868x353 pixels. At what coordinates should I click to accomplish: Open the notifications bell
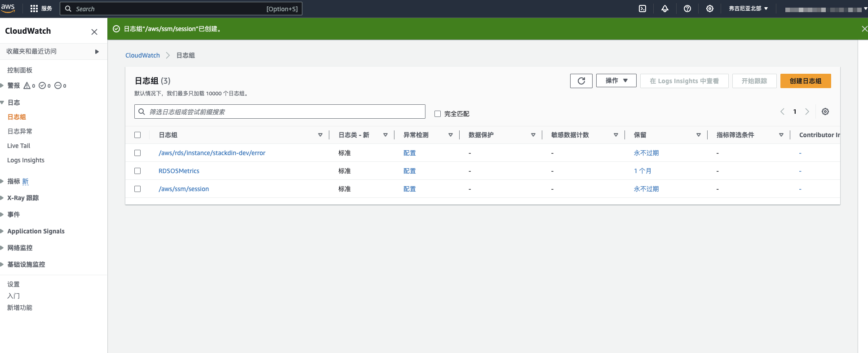(665, 9)
